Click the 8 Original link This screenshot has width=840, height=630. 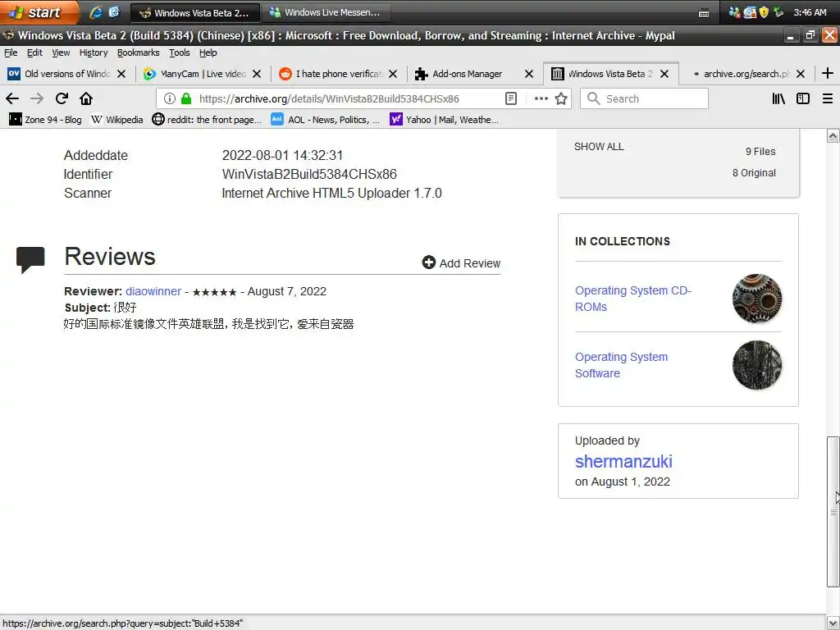click(x=754, y=173)
